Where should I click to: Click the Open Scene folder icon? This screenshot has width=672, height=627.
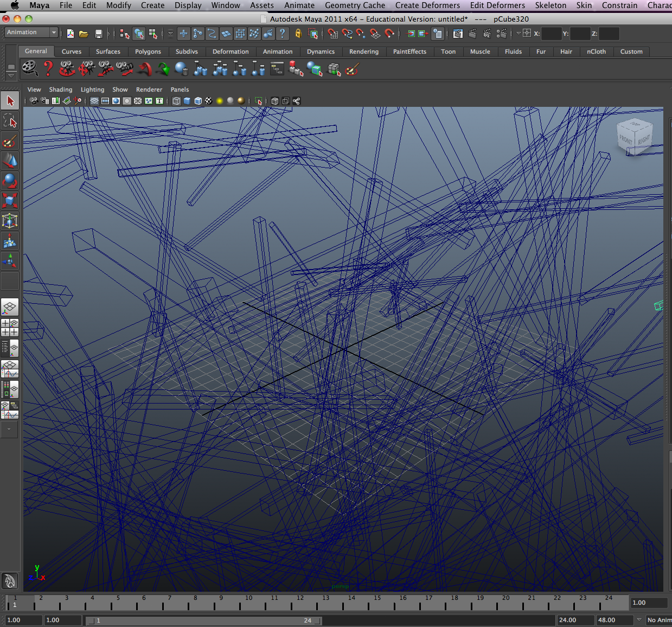pyautogui.click(x=84, y=34)
